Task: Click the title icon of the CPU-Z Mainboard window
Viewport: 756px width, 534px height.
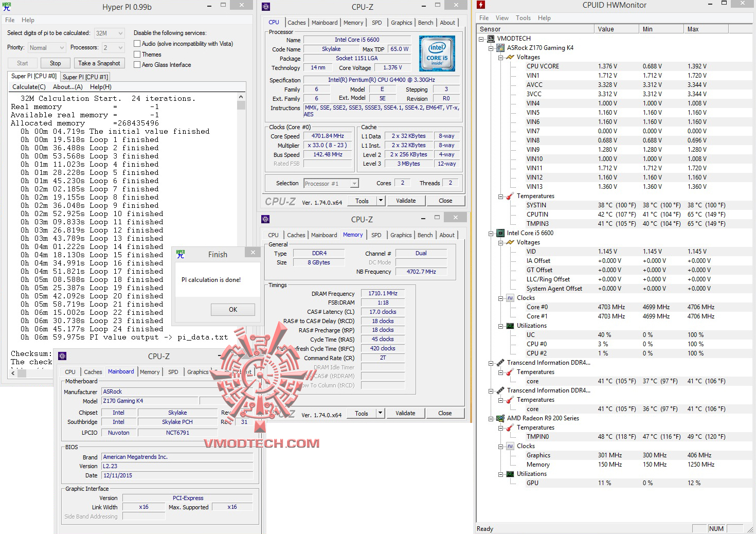Action: click(62, 356)
